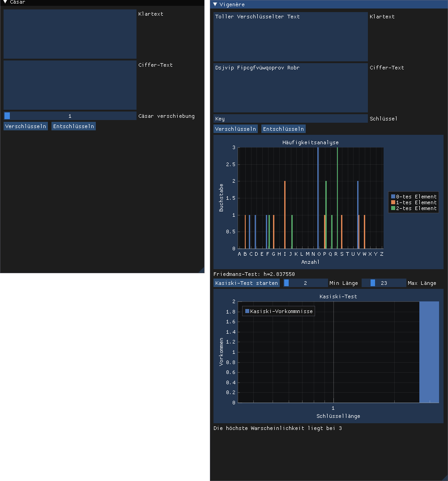Click Entschlüsseln in the Cäsar window
448x481 pixels.
click(x=73, y=126)
